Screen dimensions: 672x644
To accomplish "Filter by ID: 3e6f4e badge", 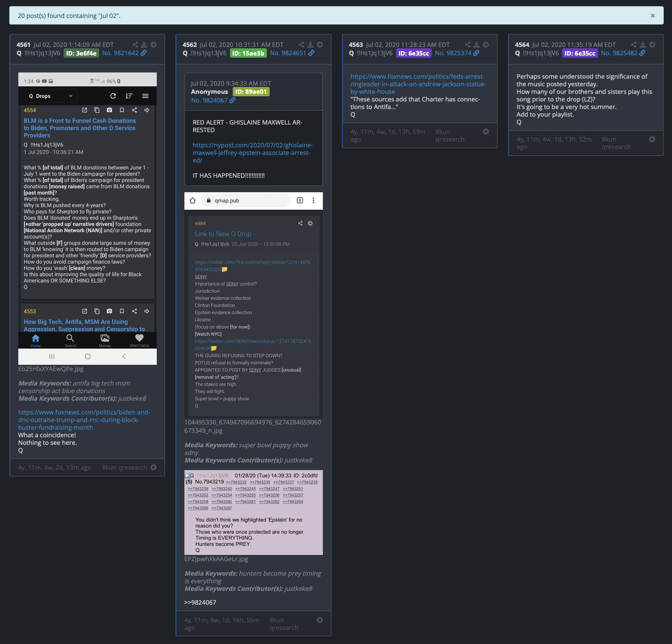I will click(x=81, y=53).
